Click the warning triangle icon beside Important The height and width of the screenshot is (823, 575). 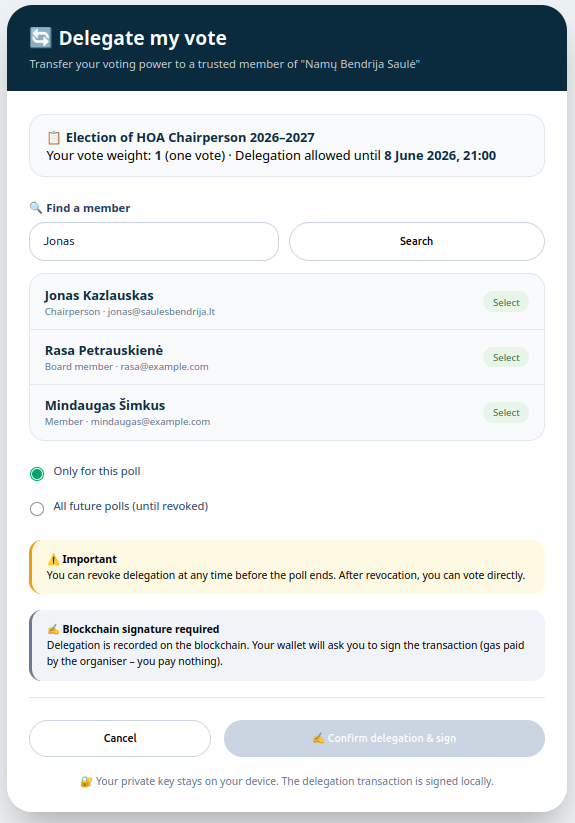tap(53, 560)
